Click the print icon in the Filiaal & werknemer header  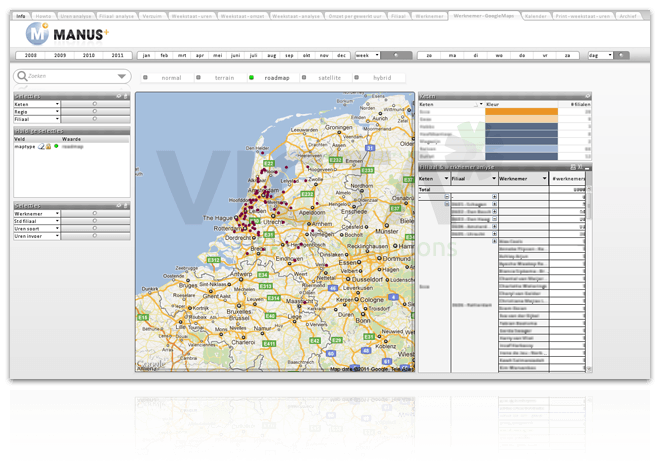(573, 167)
